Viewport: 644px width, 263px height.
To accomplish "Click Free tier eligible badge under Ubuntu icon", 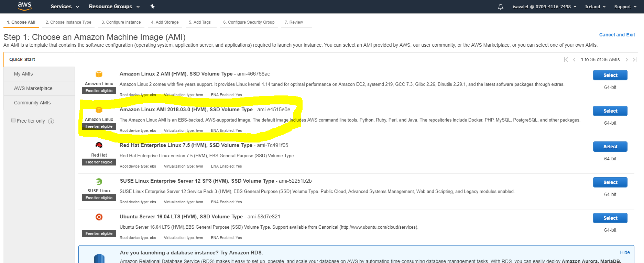I will [x=99, y=233].
